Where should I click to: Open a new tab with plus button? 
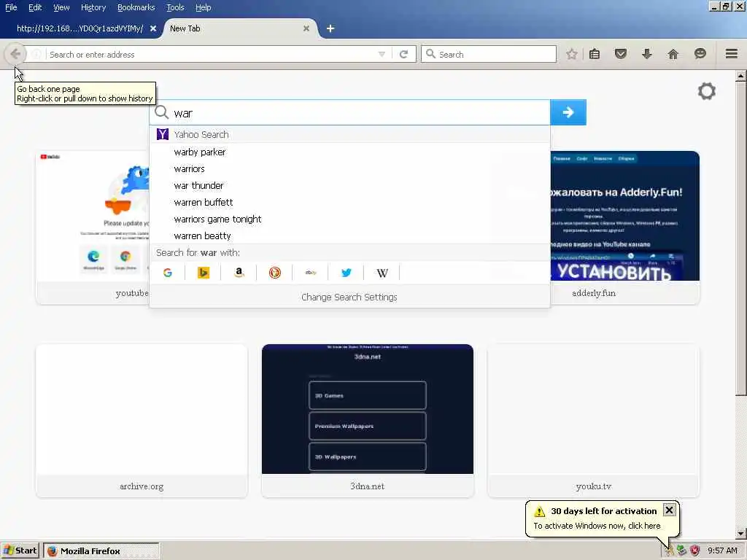330,28
